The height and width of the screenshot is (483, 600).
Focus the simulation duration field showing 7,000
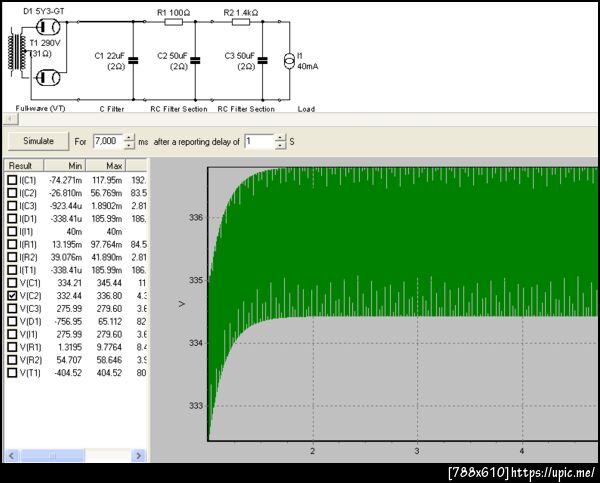pyautogui.click(x=108, y=141)
